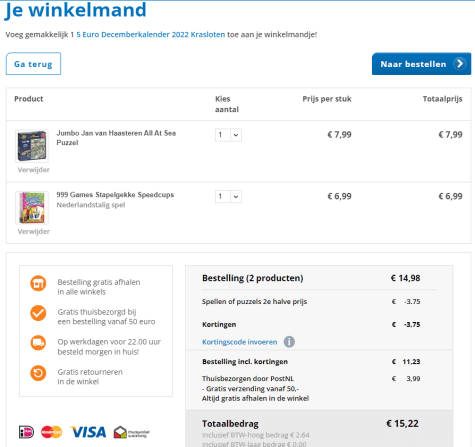Proceed with the Naar bestellen button
This screenshot has width=475, height=447.
(421, 64)
